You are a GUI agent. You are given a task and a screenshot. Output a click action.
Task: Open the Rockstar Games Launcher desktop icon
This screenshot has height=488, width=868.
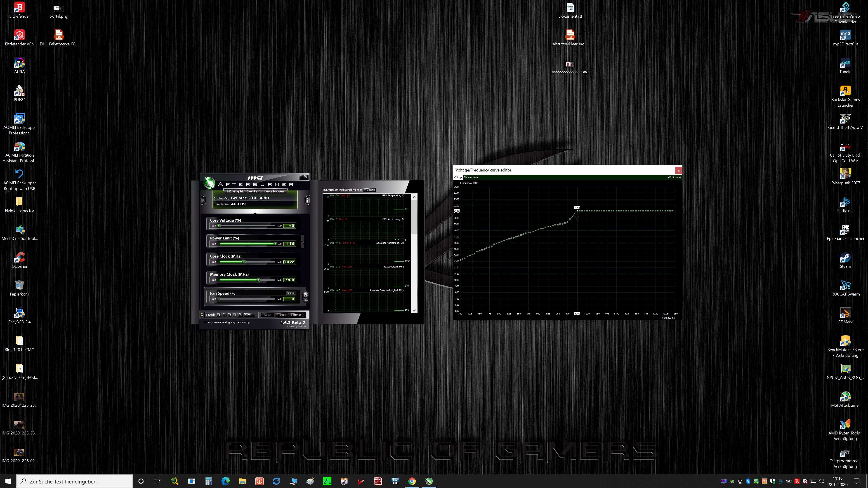click(845, 96)
